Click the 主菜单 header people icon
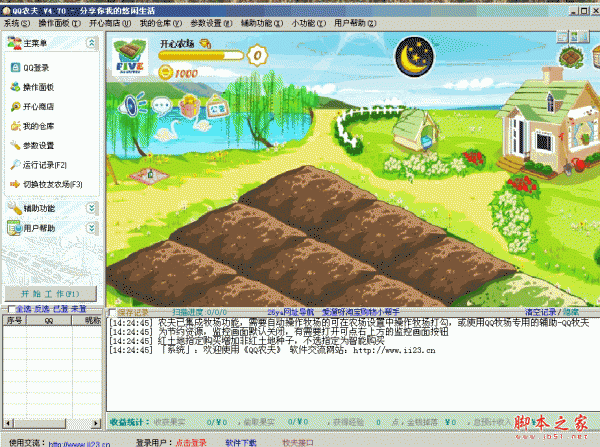The height and width of the screenshot is (447, 600). point(15,43)
